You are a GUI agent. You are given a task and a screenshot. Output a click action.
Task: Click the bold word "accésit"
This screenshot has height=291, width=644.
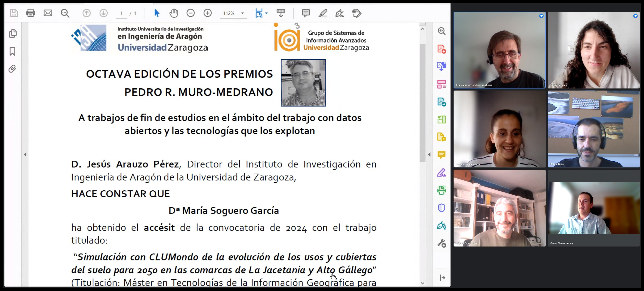click(x=159, y=228)
